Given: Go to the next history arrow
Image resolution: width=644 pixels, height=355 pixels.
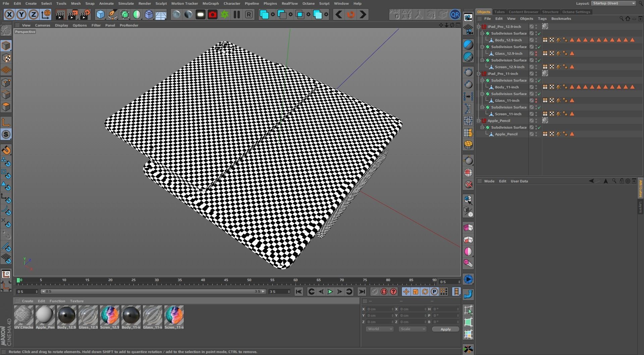Looking at the screenshot, I should tap(363, 14).
